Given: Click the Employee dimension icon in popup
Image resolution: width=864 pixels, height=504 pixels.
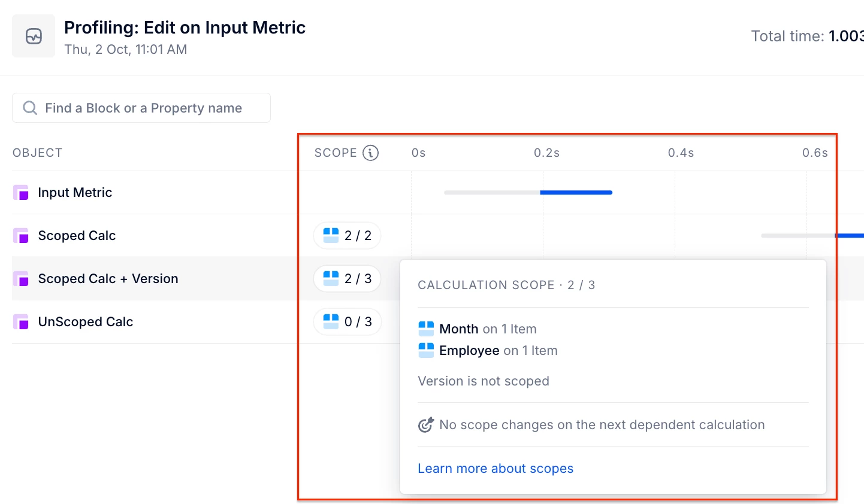Looking at the screenshot, I should point(426,350).
